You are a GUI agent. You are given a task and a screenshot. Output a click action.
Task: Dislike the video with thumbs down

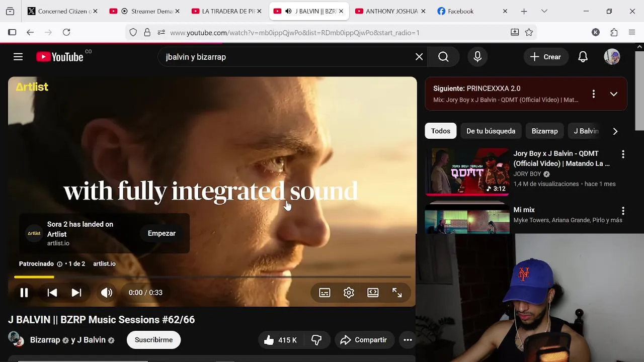click(x=316, y=340)
